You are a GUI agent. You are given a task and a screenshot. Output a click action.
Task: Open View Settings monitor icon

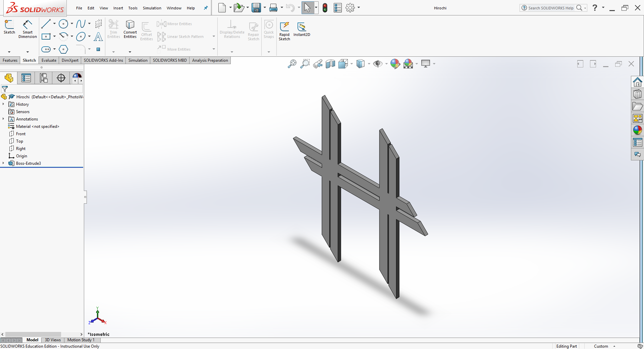[426, 64]
